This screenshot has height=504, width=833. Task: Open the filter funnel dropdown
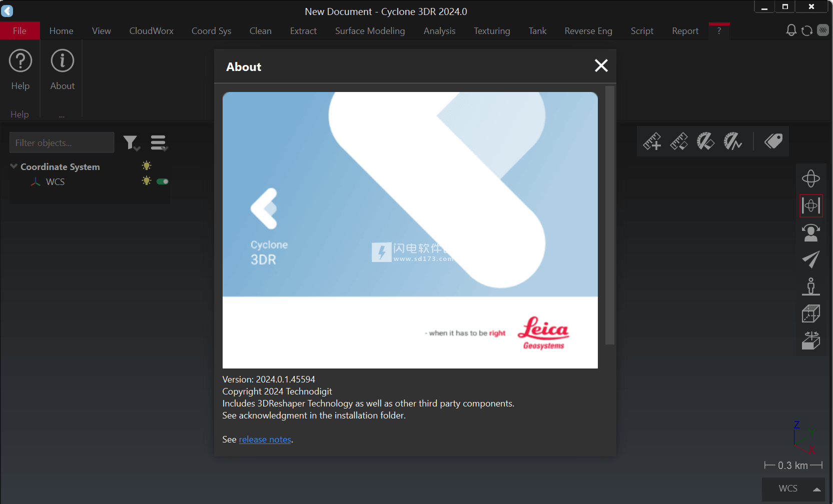click(132, 143)
